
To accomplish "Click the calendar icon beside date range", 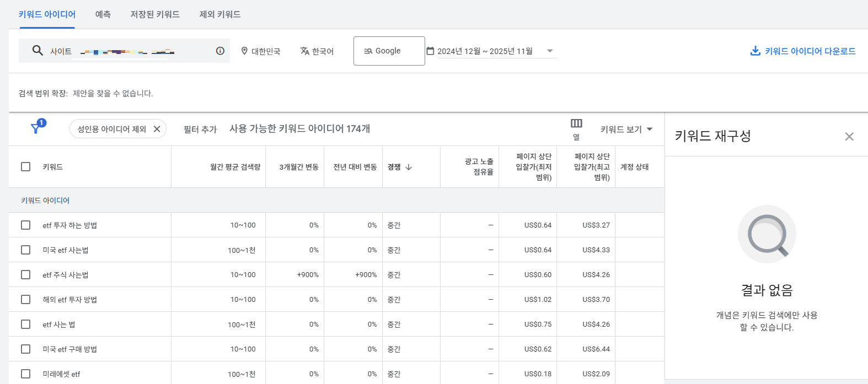I will (430, 51).
